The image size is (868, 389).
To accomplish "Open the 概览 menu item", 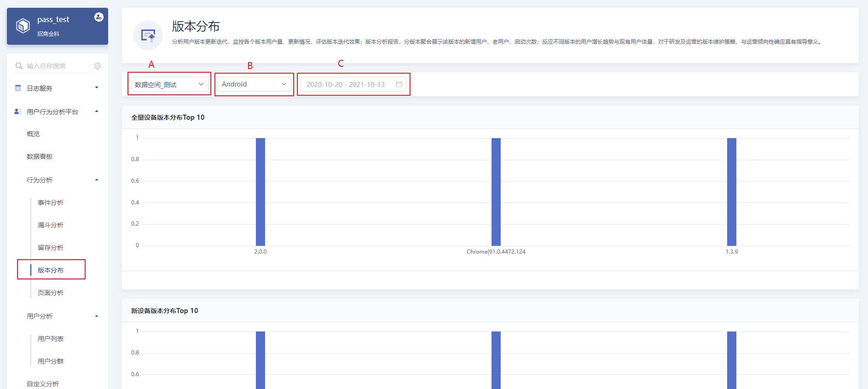I will coord(33,134).
